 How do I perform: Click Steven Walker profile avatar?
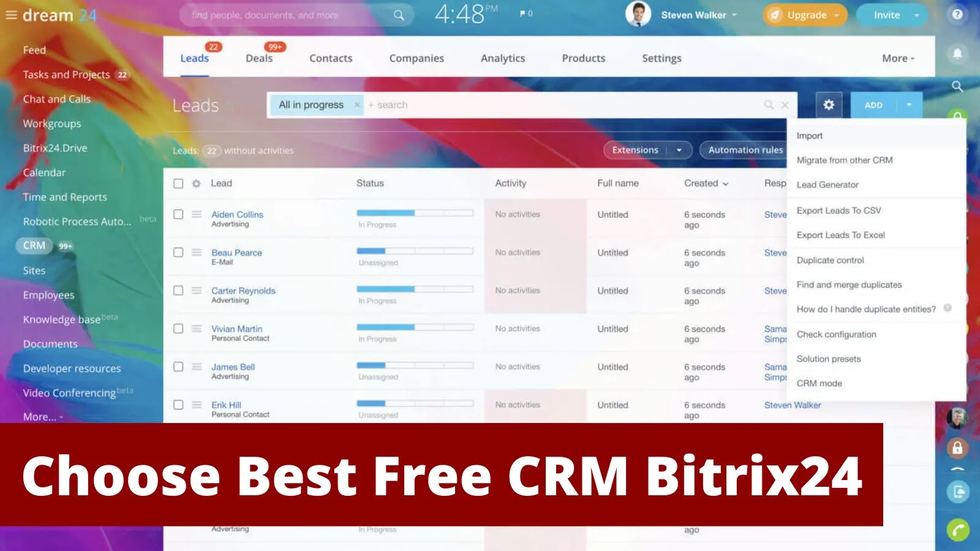point(638,15)
